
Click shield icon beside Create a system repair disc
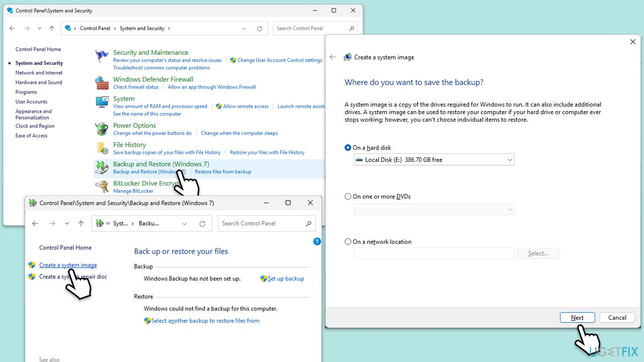click(x=32, y=277)
